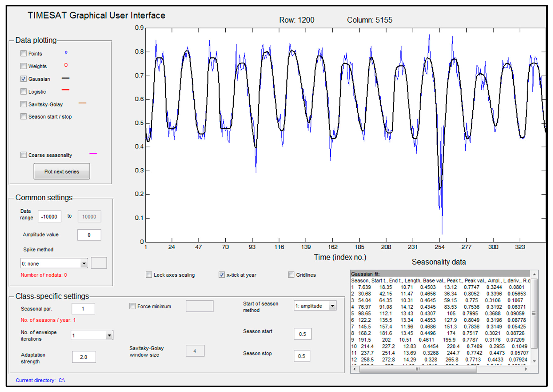Toggle the Weights checkbox

point(23,66)
